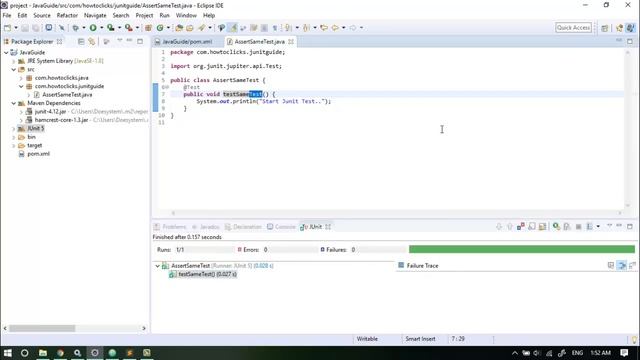Click the Open Perspective icon near Quick Access
Viewport: 640px width, 360px height.
(604, 28)
